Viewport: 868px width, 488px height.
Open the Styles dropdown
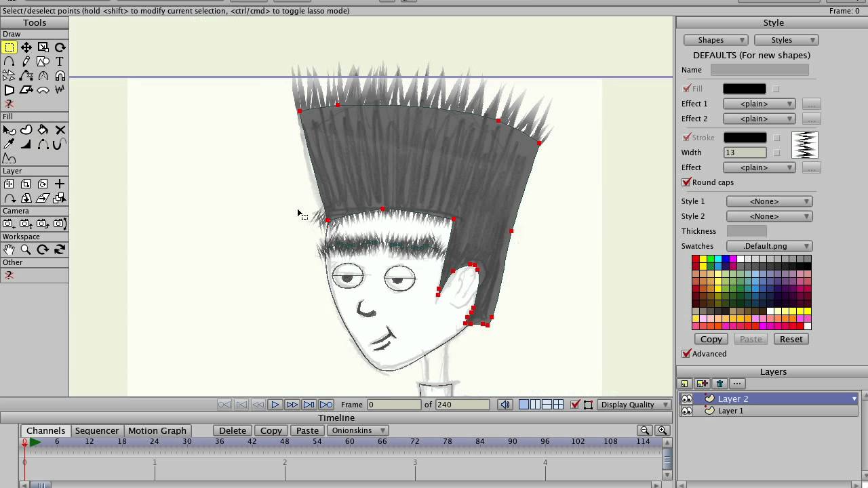click(x=786, y=40)
